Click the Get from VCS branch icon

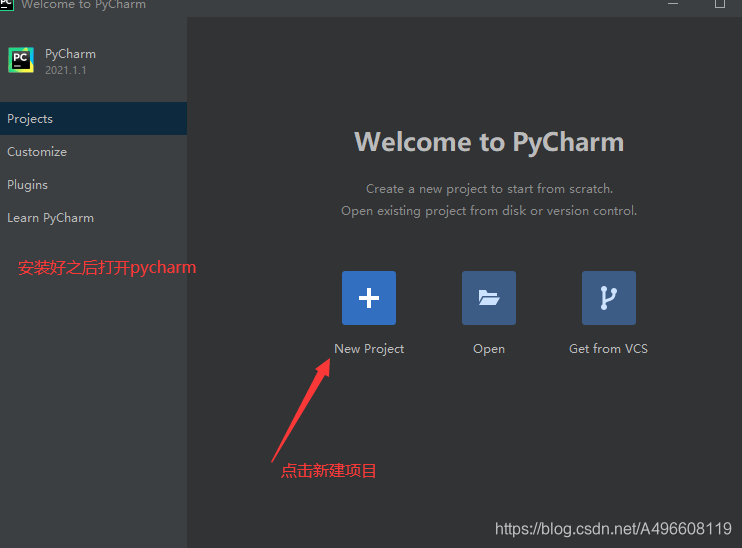pyautogui.click(x=609, y=298)
